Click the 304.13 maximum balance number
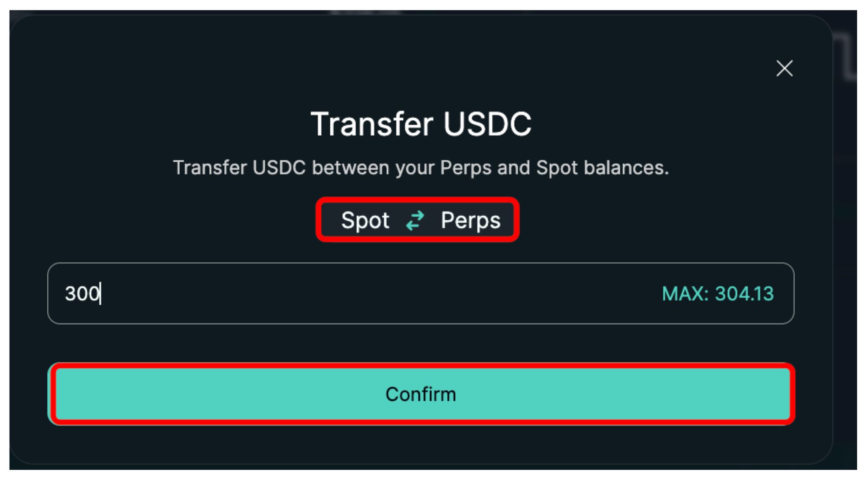 [744, 294]
